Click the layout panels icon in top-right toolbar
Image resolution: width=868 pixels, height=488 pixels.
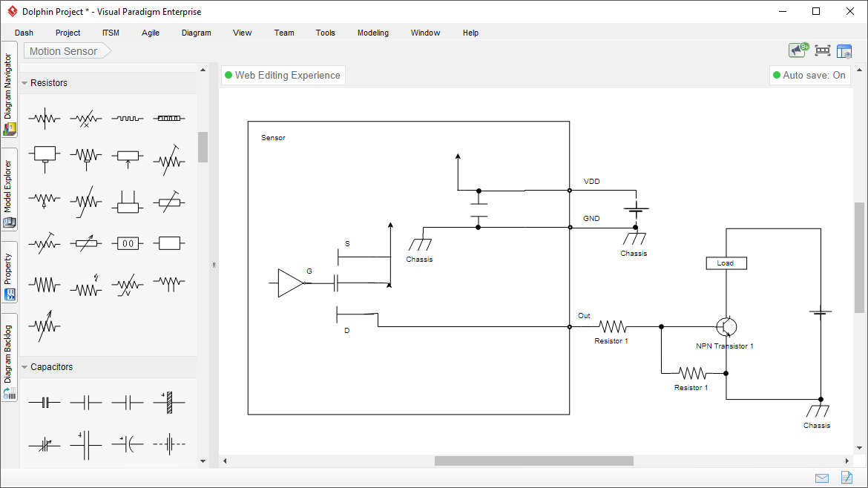(x=844, y=50)
